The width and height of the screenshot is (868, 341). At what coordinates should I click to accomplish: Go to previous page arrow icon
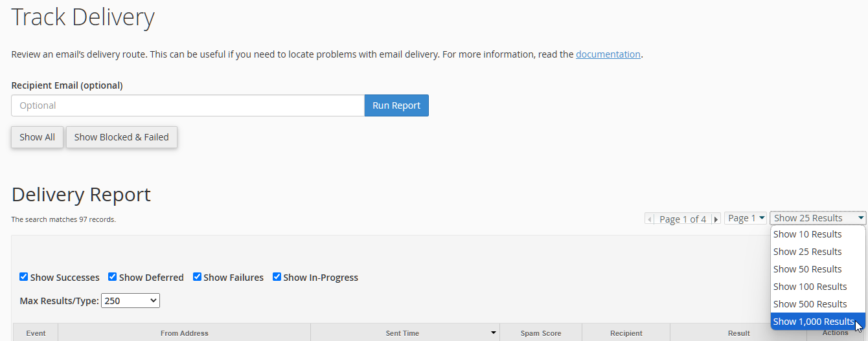[x=650, y=219]
